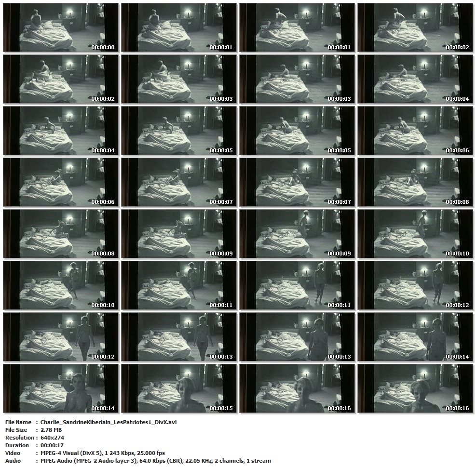Select the first thumbnail stamped 00:00:07
The height and width of the screenshot is (467, 476).
[179, 182]
